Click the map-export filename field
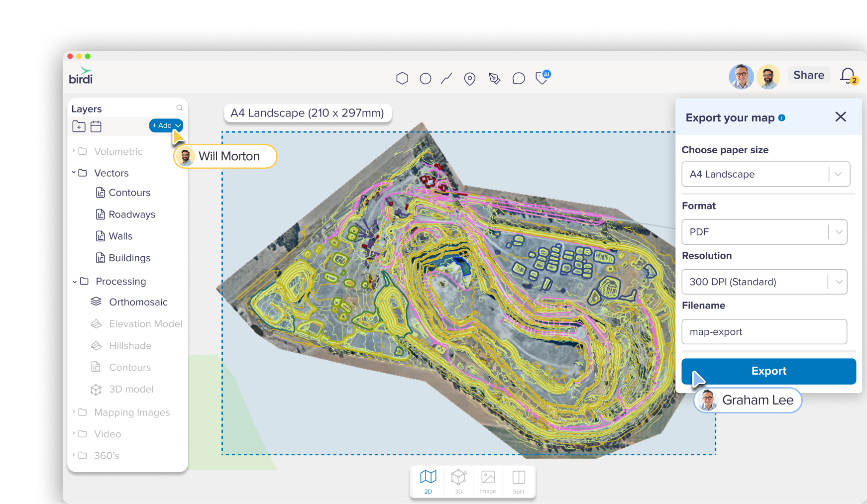Viewport: 867px width, 504px height. click(764, 331)
